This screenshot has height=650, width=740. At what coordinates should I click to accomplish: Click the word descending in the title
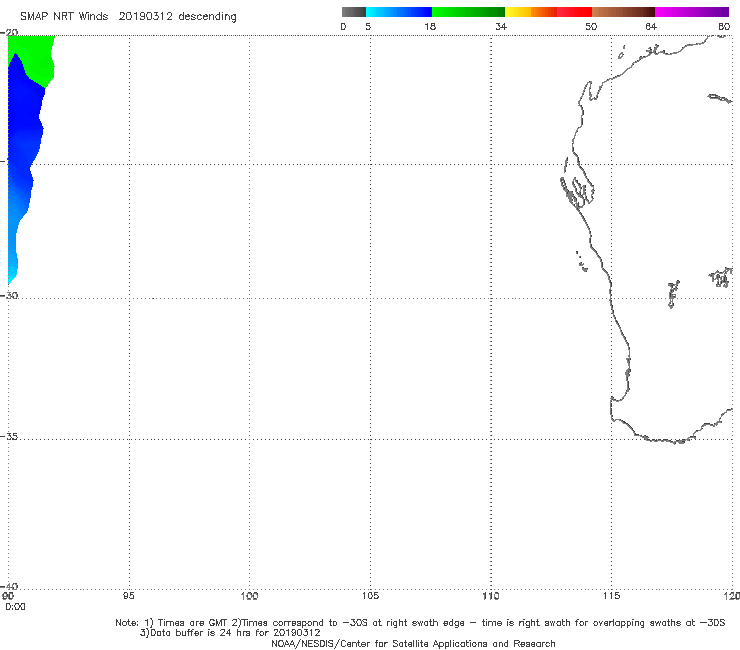click(208, 17)
